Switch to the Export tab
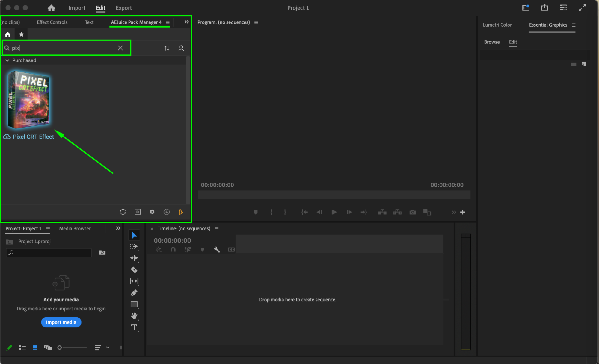599x364 pixels. 123,8
